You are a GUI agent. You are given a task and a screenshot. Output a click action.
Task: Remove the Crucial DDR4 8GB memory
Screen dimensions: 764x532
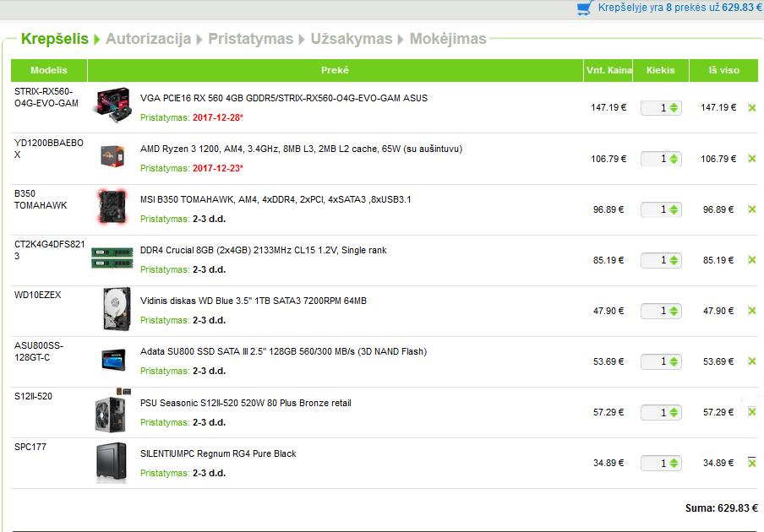[752, 260]
